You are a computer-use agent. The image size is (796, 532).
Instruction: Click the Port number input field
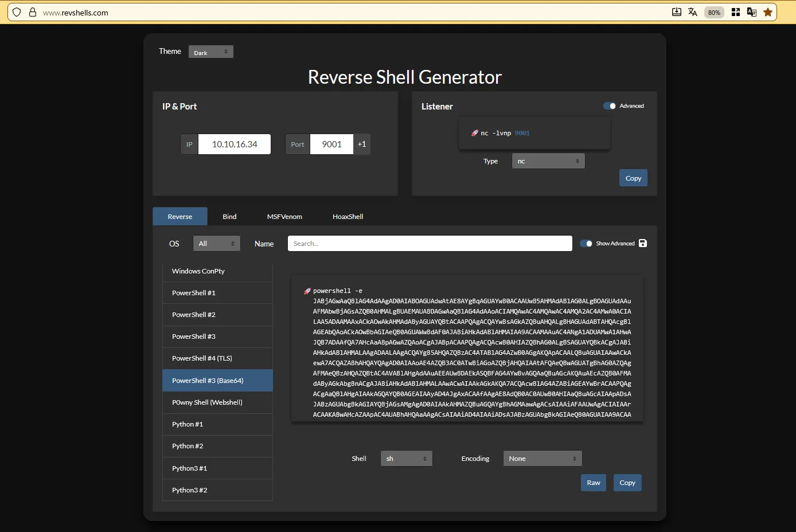332,144
